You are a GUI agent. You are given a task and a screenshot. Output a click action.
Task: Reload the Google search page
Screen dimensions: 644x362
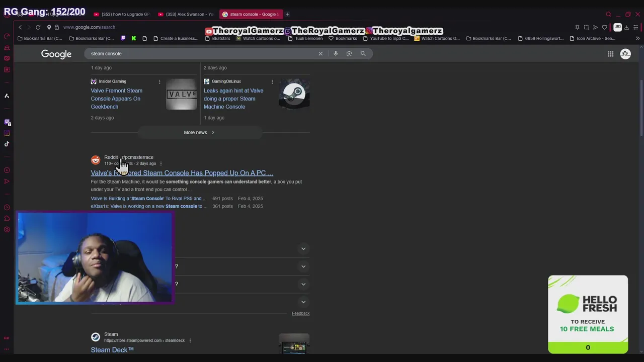tap(38, 27)
